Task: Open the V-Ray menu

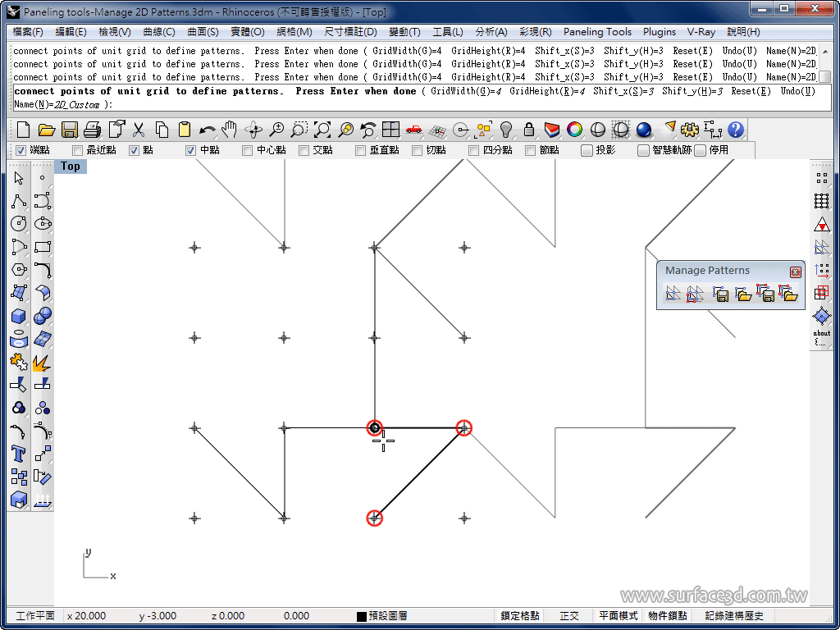Action: click(x=701, y=32)
